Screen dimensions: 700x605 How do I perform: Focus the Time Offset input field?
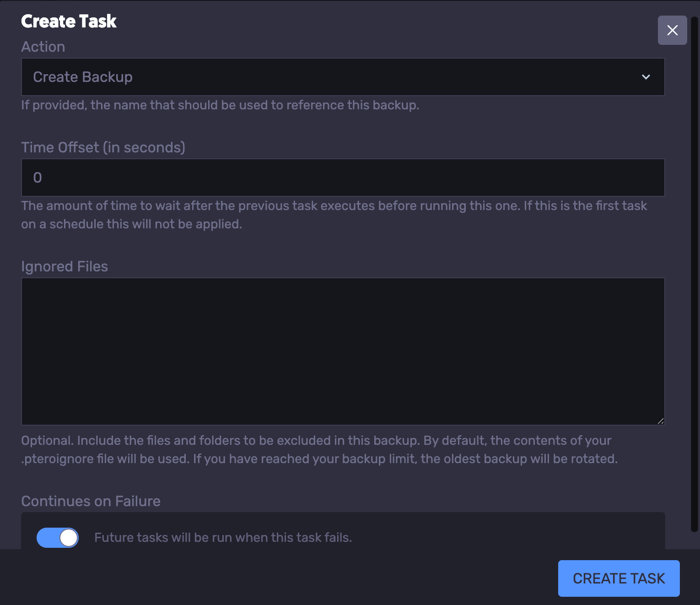click(342, 178)
